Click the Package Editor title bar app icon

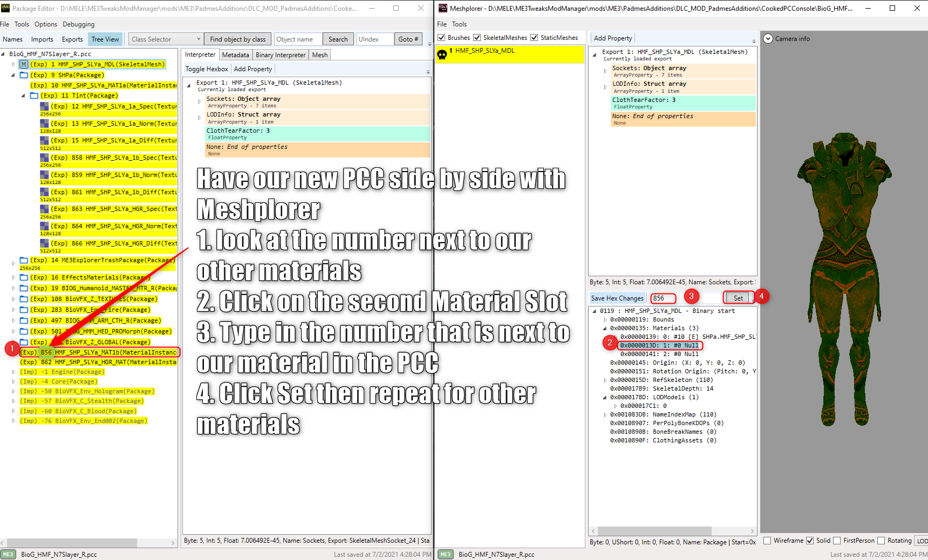coord(5,8)
